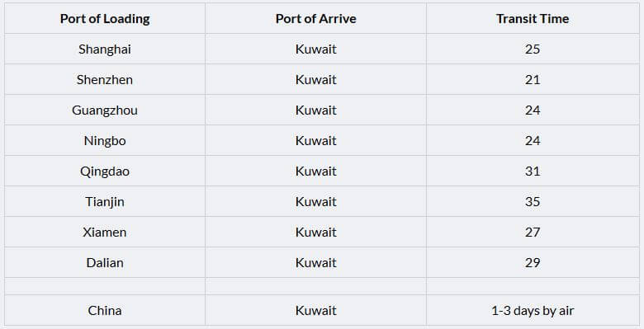Click the transit time 27 for Xiamen

pos(533,232)
